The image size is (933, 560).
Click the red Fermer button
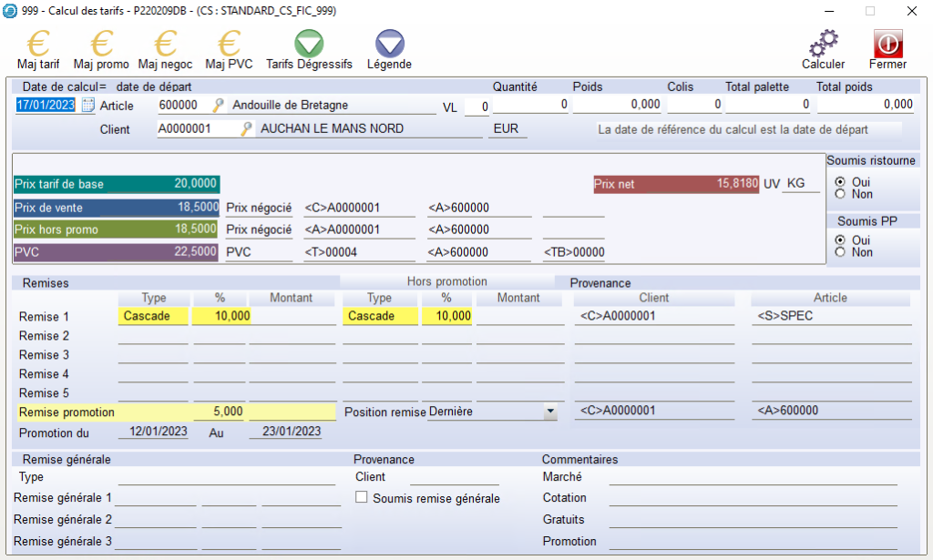pos(887,44)
